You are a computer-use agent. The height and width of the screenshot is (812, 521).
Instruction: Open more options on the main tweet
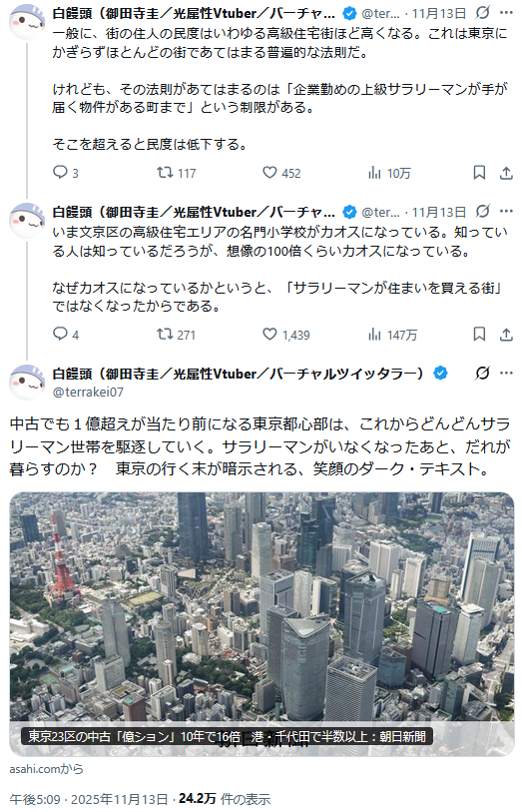(506, 373)
